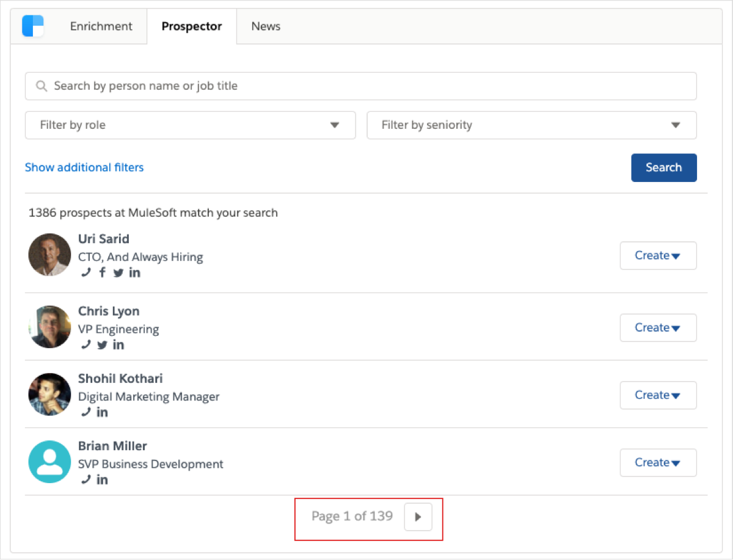Click the blue Search button
The image size is (733, 560).
664,167
